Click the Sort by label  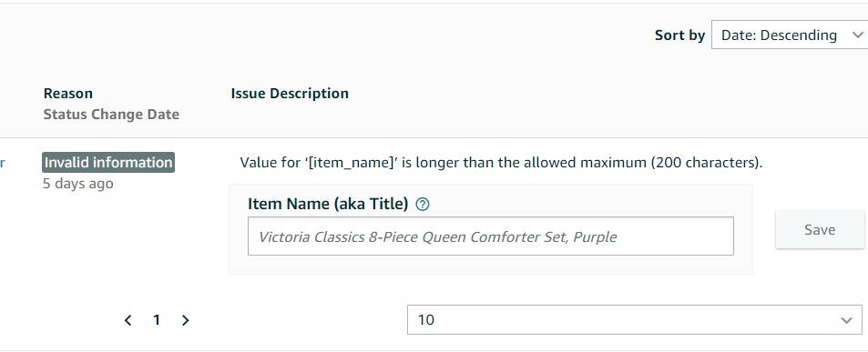point(679,35)
